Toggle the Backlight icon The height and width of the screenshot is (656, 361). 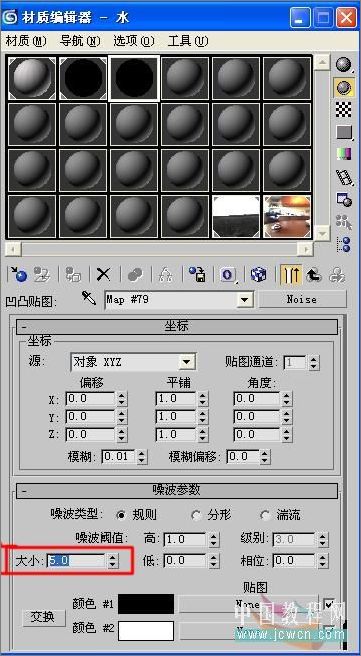click(x=343, y=87)
